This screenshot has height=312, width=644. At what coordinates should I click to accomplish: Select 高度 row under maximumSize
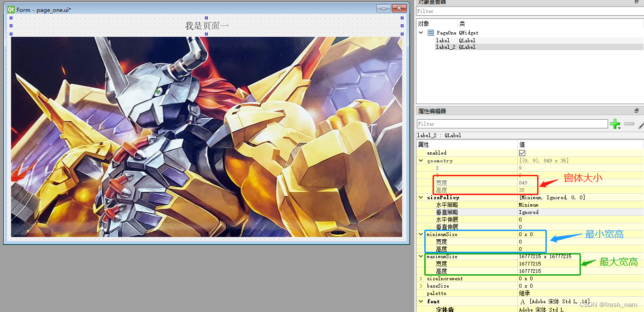(x=530, y=271)
